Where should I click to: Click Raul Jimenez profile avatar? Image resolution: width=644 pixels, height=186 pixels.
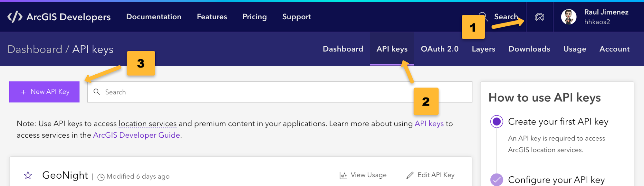(x=569, y=17)
